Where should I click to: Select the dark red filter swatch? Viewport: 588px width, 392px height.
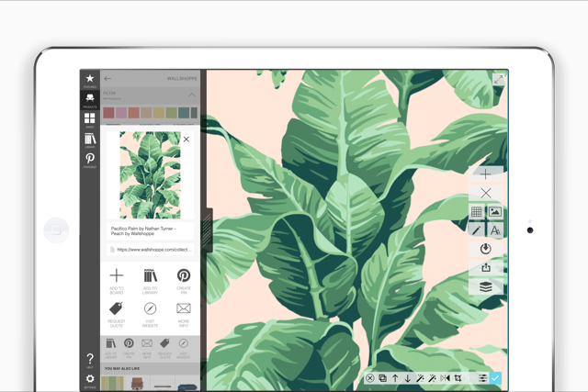(x=108, y=113)
